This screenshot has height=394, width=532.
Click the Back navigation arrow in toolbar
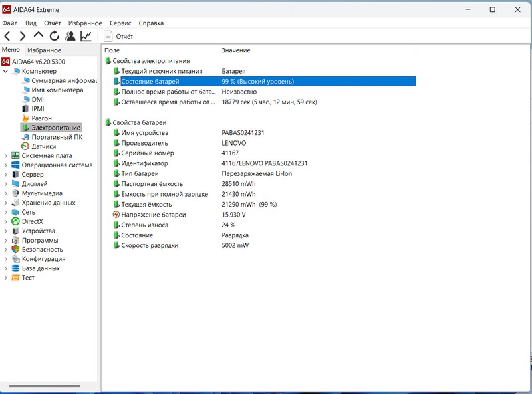tap(7, 36)
